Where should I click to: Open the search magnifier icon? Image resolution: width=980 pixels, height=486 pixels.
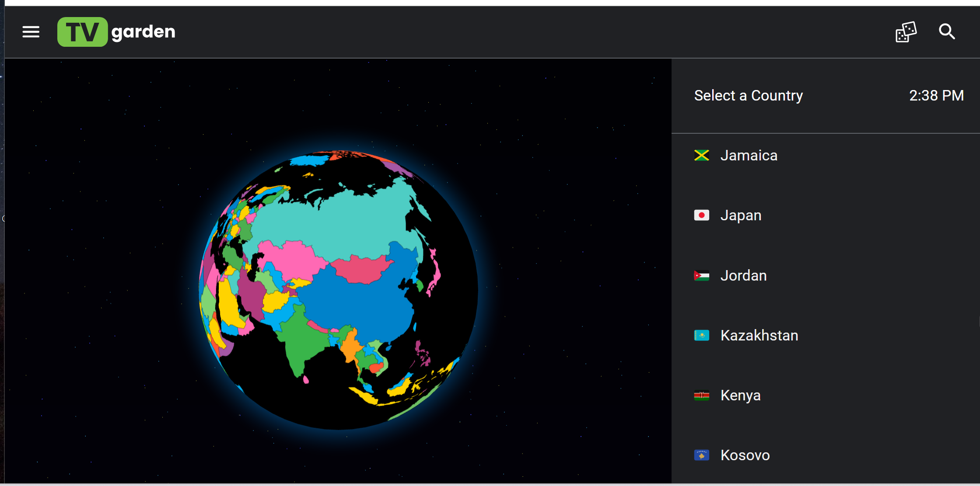pos(947,31)
